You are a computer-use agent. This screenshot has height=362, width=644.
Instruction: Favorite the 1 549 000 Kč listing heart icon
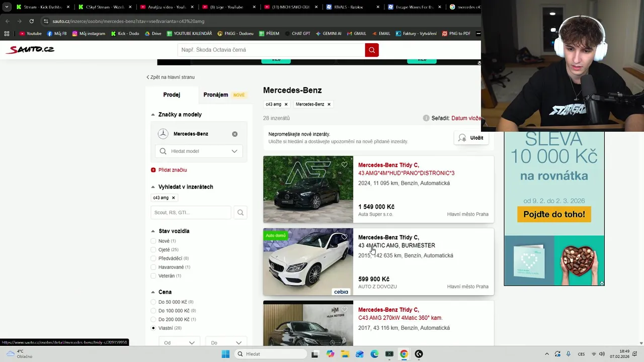pyautogui.click(x=344, y=164)
